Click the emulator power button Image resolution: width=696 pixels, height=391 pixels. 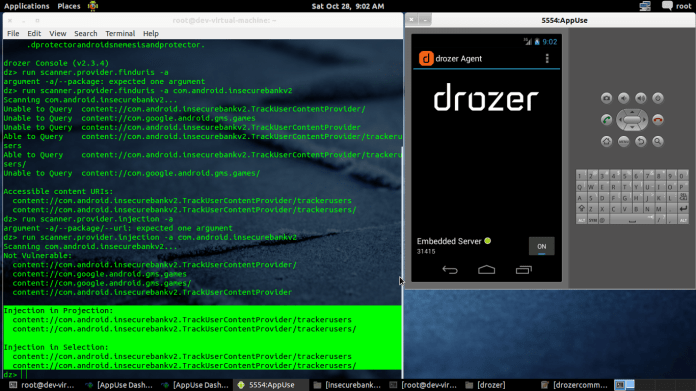[x=658, y=98]
